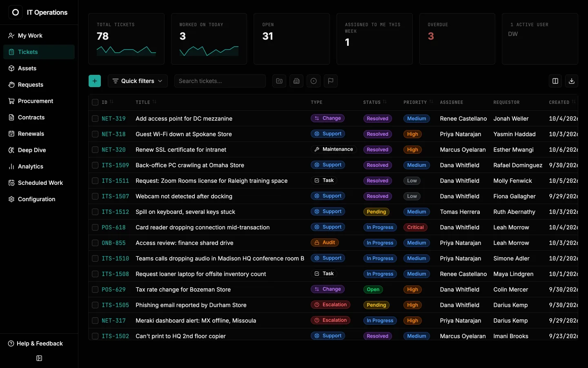Click the IT Operations logo icon
588x368 pixels.
point(16,12)
